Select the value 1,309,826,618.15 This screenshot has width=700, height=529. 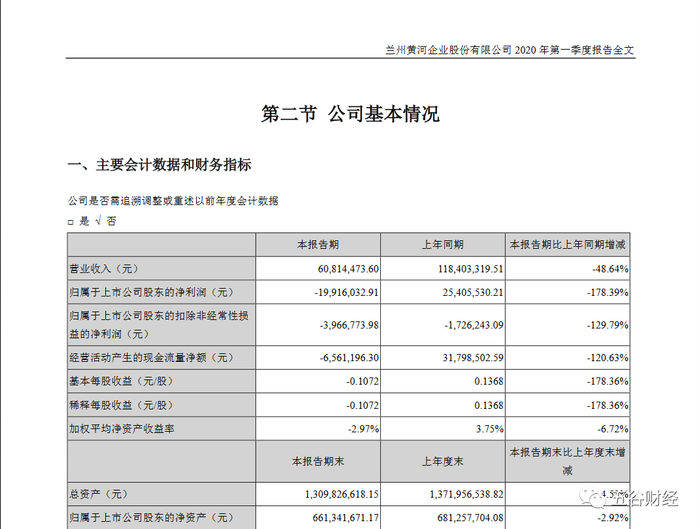pos(342,494)
